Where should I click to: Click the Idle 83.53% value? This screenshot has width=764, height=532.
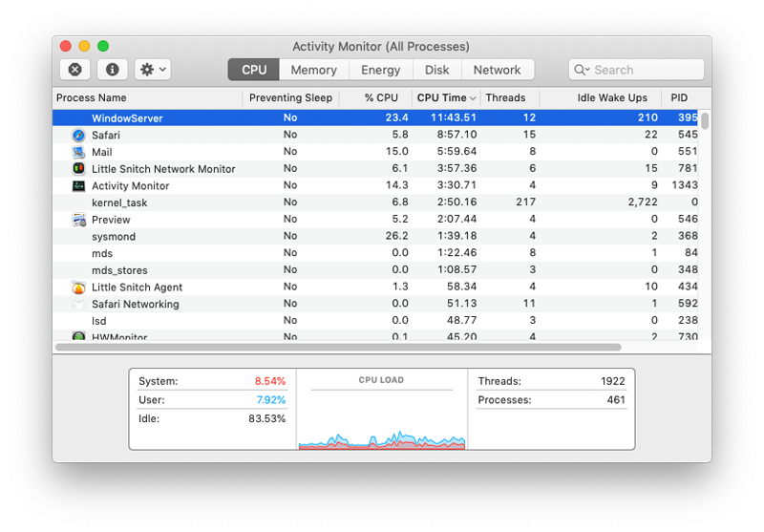[x=267, y=418]
